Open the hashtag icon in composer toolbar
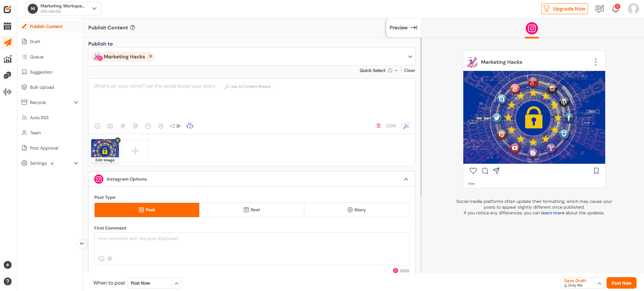The image size is (644, 291). 123,126
